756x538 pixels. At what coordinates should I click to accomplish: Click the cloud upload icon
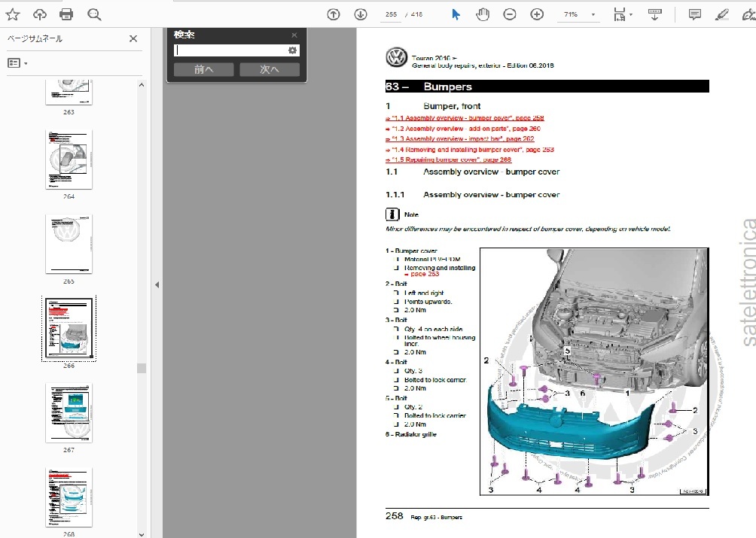click(x=40, y=14)
